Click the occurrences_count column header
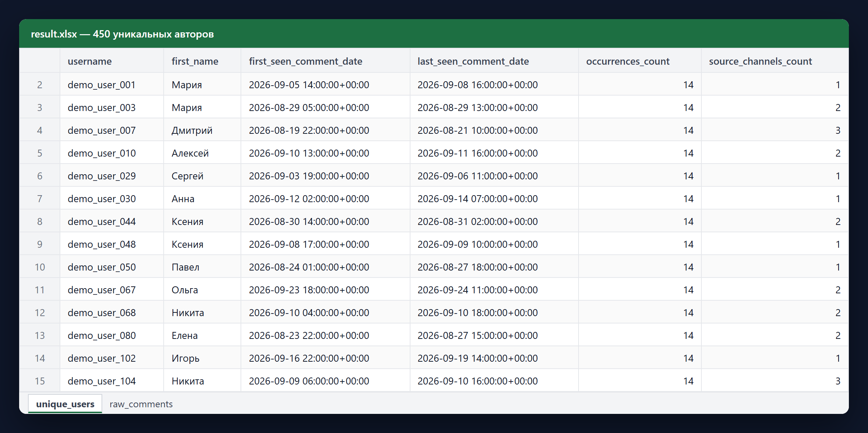868x433 pixels. (x=640, y=61)
